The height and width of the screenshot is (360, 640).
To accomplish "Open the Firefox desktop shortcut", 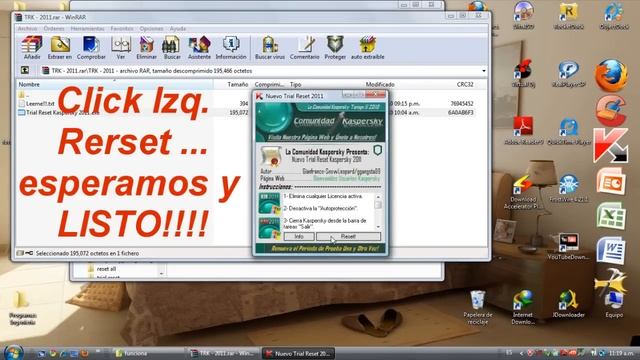I will (x=611, y=75).
